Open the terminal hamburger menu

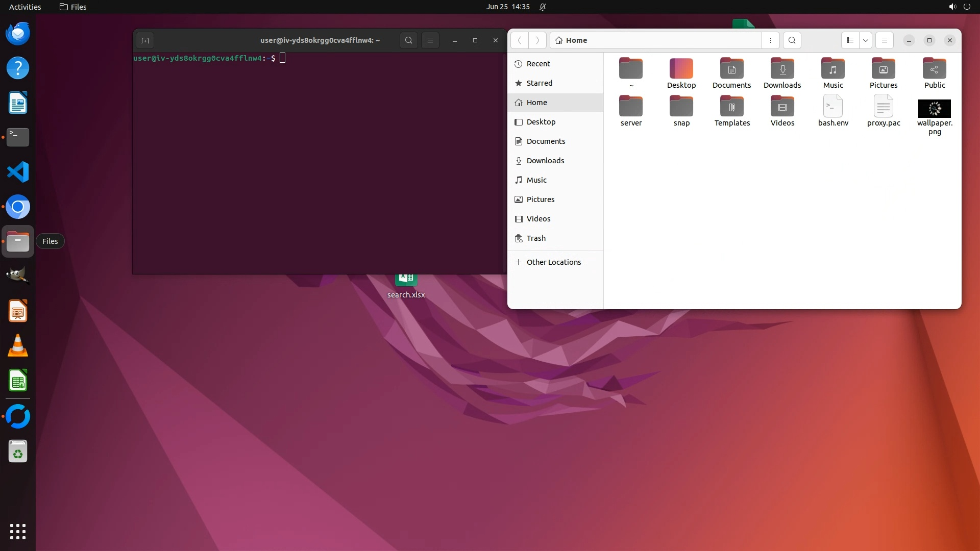tap(430, 40)
